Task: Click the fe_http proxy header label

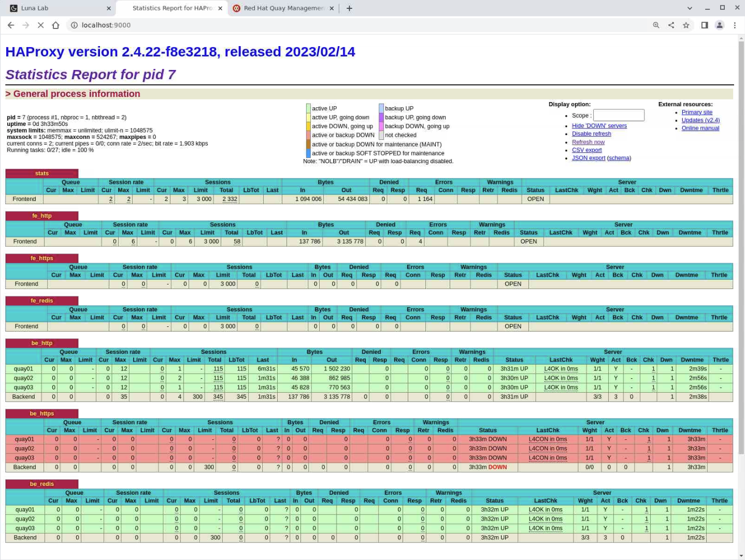Action: (42, 216)
